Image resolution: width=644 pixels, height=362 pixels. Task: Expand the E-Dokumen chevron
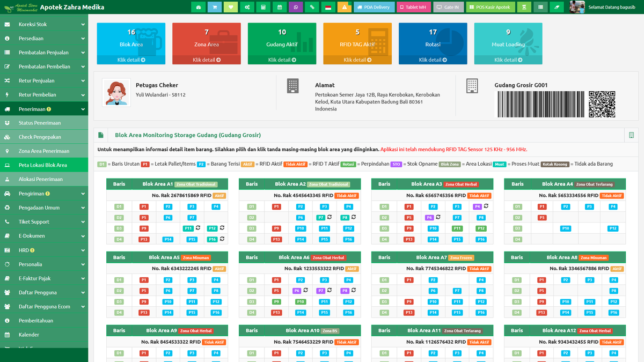tap(83, 236)
